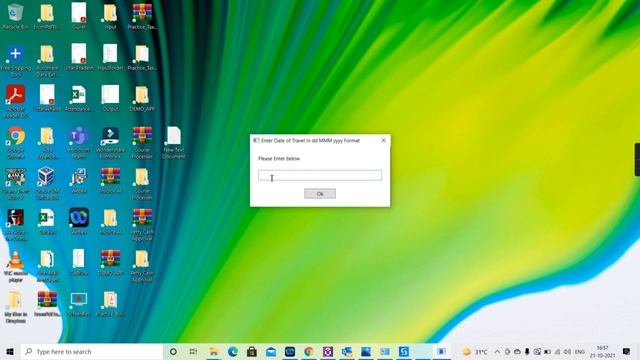Screen dimensions: 640x360
Task: Open the Photos app on the taskbar
Action: tap(366, 351)
